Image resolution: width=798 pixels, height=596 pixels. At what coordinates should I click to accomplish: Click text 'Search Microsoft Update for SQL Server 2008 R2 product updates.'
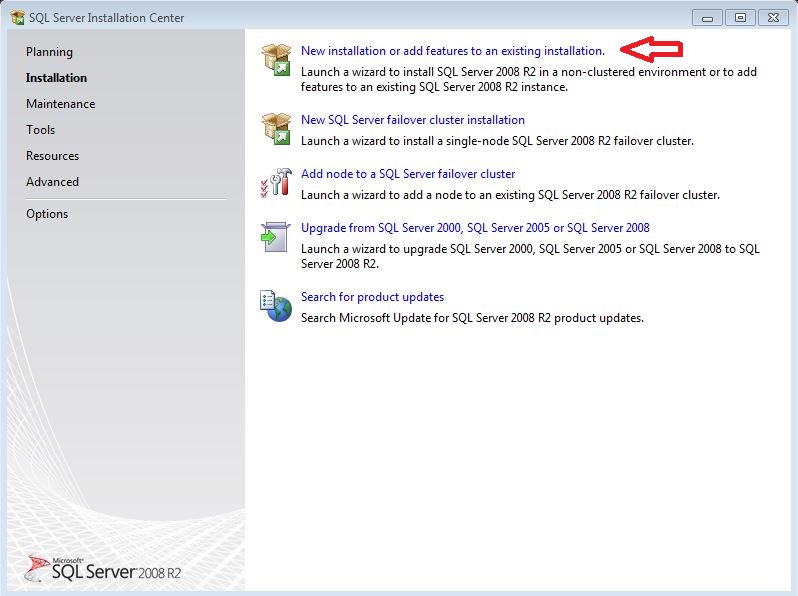(x=472, y=318)
